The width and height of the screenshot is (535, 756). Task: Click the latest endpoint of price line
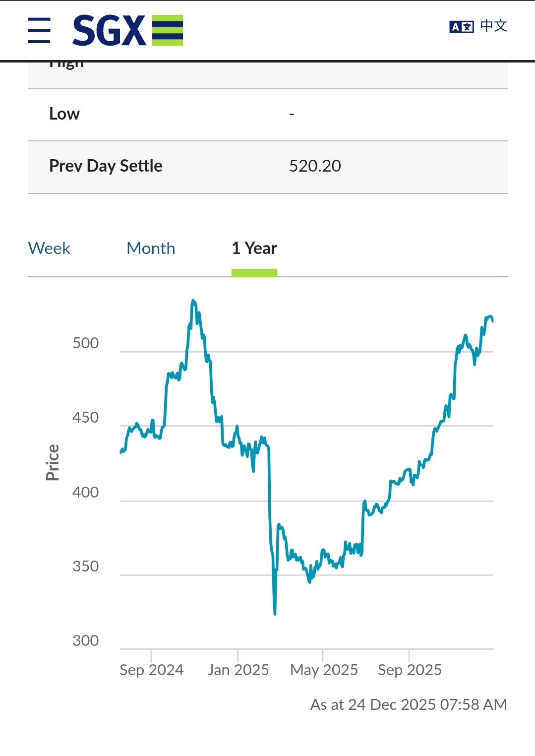[x=492, y=321]
